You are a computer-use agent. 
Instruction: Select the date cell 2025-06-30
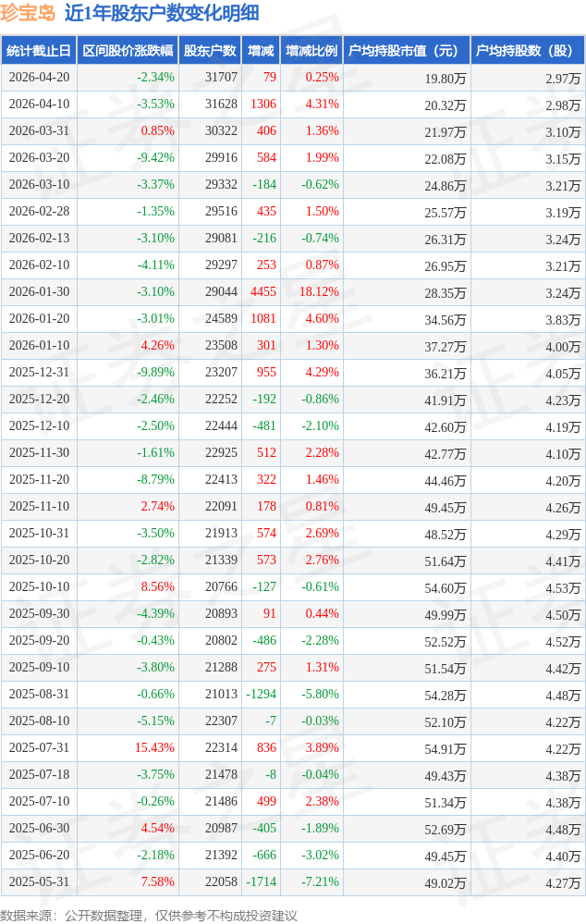coord(39,828)
